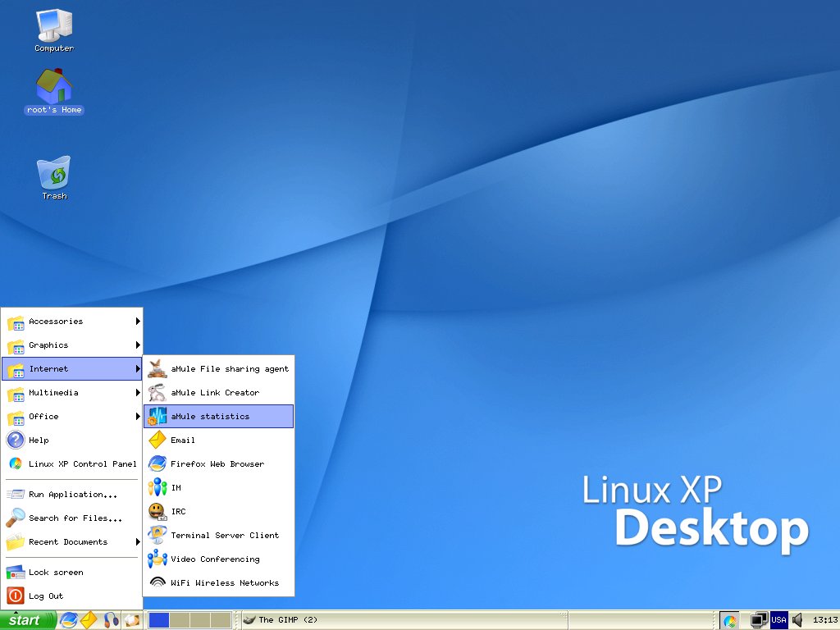Click the fourth quick launch icon next to the headphones

132,620
